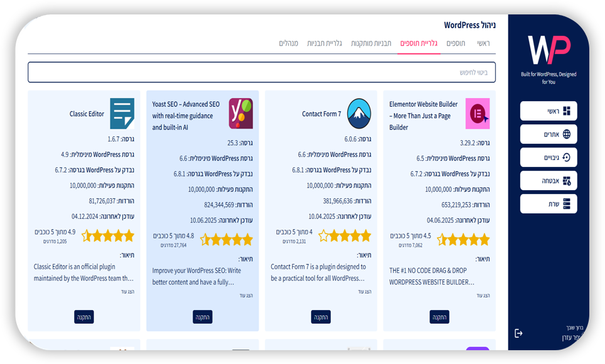Open the אתרים sites globe button
This screenshot has height=364, width=605.
tap(549, 134)
